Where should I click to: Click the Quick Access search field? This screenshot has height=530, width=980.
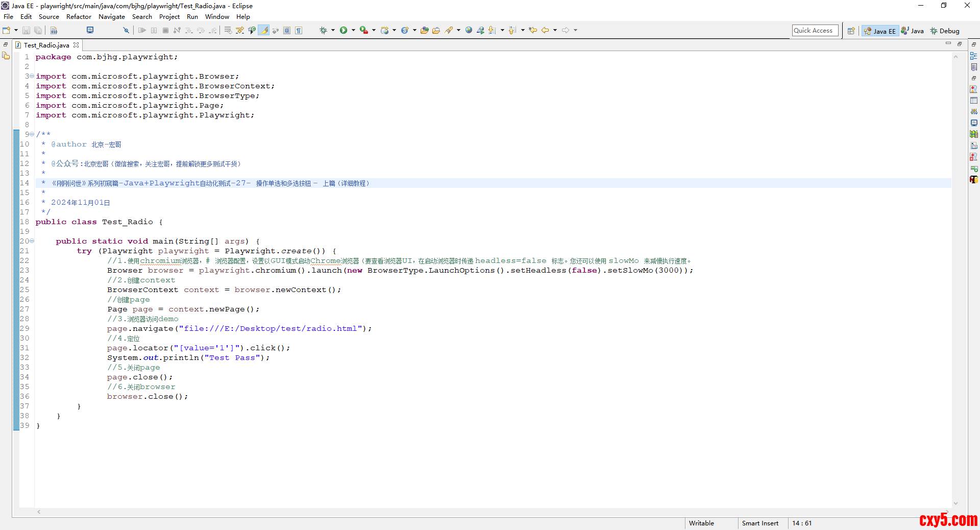tap(815, 31)
